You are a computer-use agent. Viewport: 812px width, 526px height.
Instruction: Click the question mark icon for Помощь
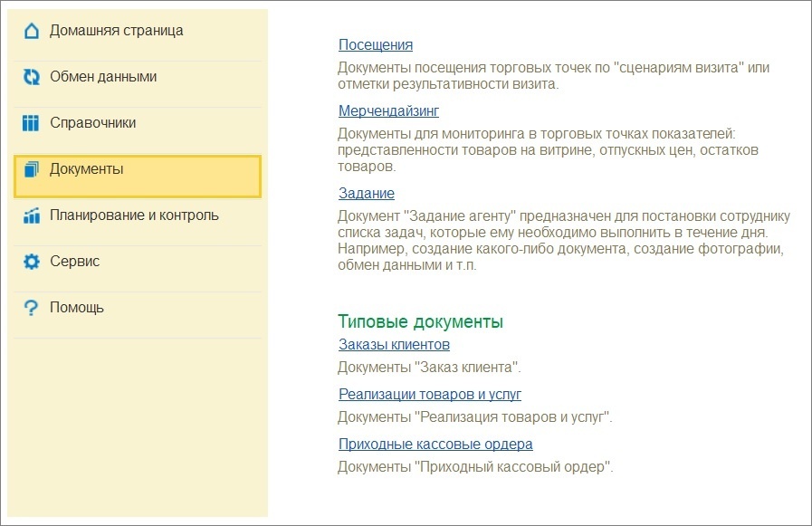click(32, 308)
